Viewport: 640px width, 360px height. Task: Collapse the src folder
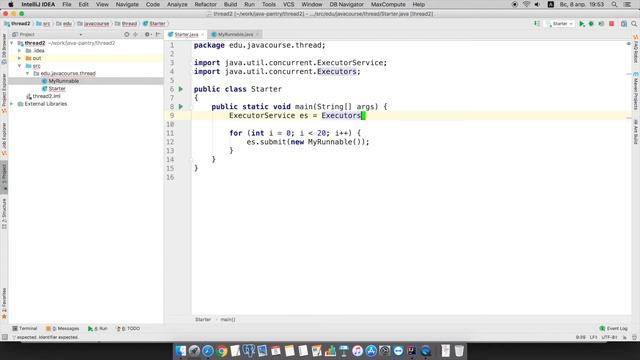point(20,66)
